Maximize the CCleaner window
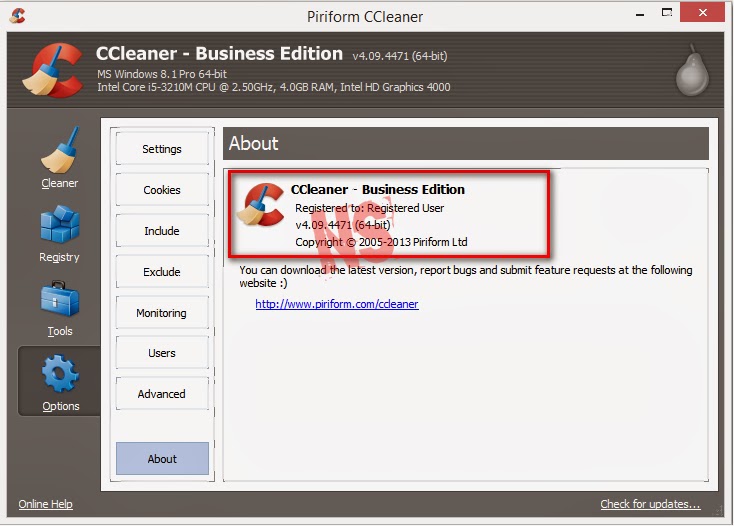The width and height of the screenshot is (734, 526). [x=667, y=13]
